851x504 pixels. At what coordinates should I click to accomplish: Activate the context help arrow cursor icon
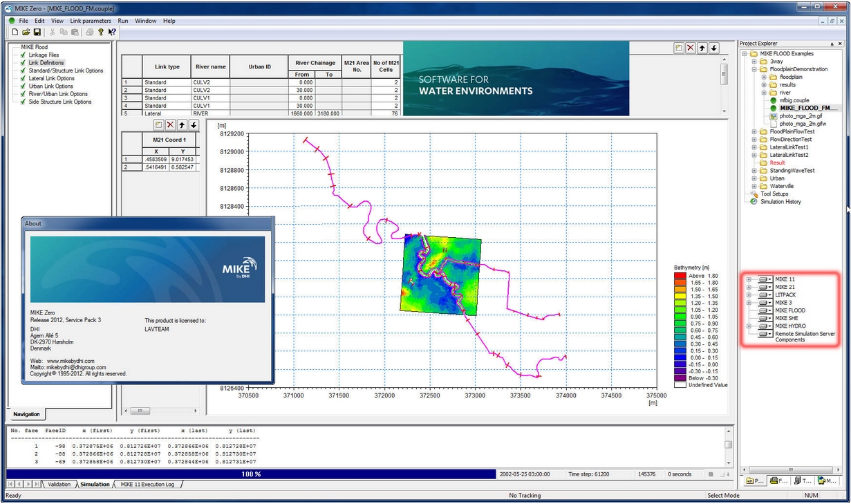click(x=111, y=32)
